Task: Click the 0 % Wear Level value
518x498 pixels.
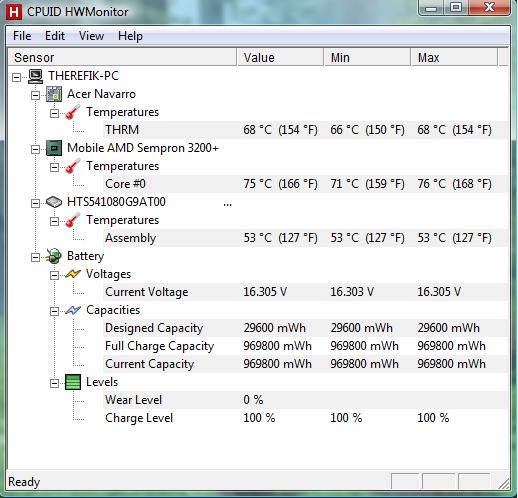Action: [x=253, y=400]
